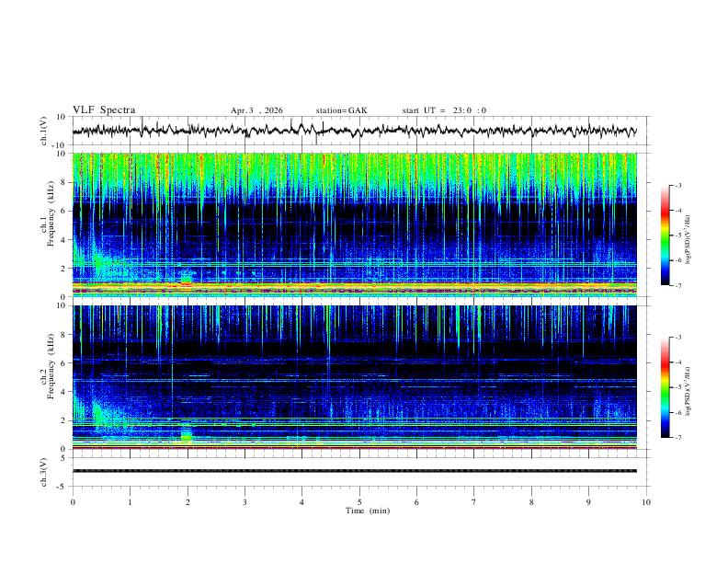
Task: Click the ch.1 PSD color bar
Action: 665,236
